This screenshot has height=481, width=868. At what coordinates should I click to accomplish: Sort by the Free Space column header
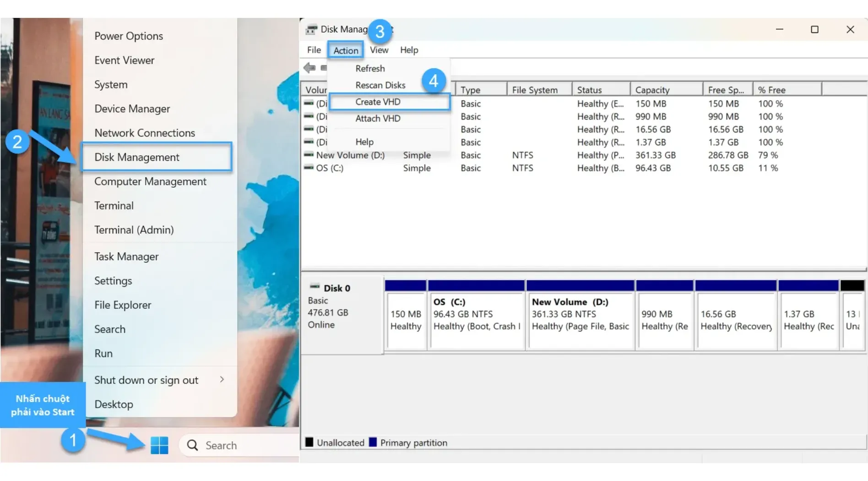[728, 89]
